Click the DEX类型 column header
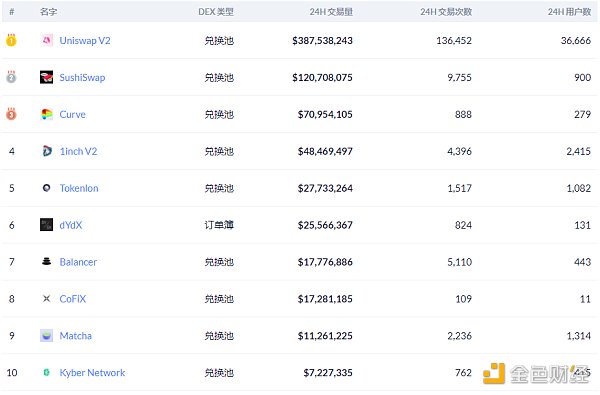 (x=216, y=12)
